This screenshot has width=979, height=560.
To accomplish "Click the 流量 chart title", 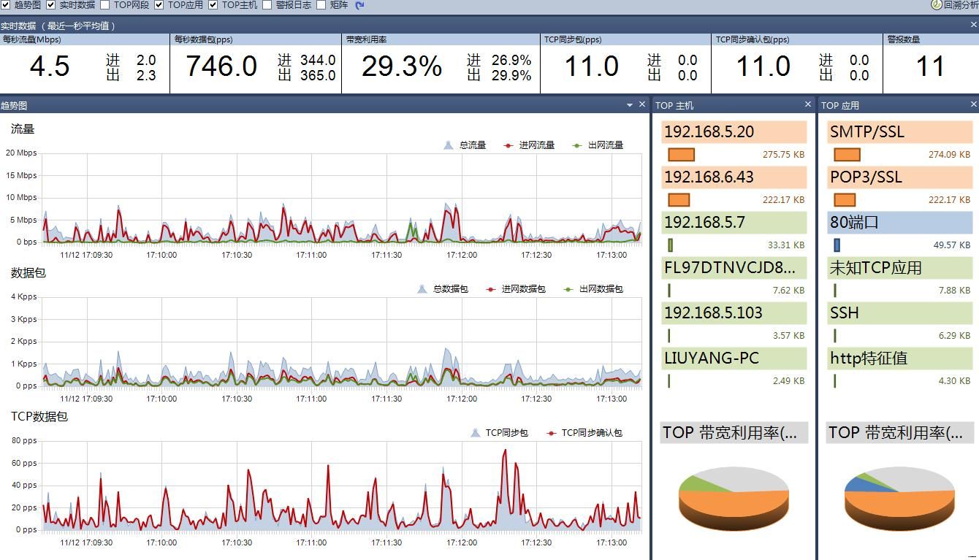I will pyautogui.click(x=23, y=129).
